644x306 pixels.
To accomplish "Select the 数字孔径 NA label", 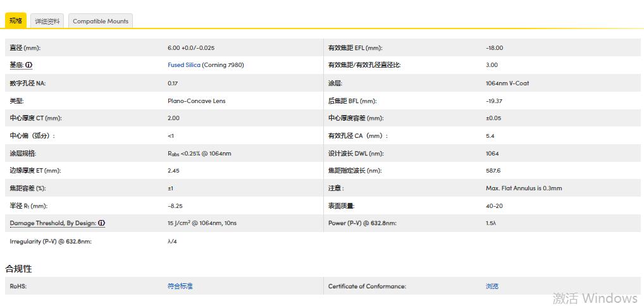I will click(27, 83).
